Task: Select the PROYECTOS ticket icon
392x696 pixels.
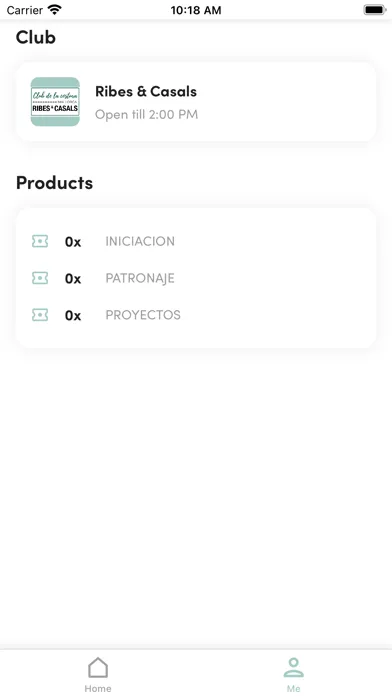Action: 40,315
